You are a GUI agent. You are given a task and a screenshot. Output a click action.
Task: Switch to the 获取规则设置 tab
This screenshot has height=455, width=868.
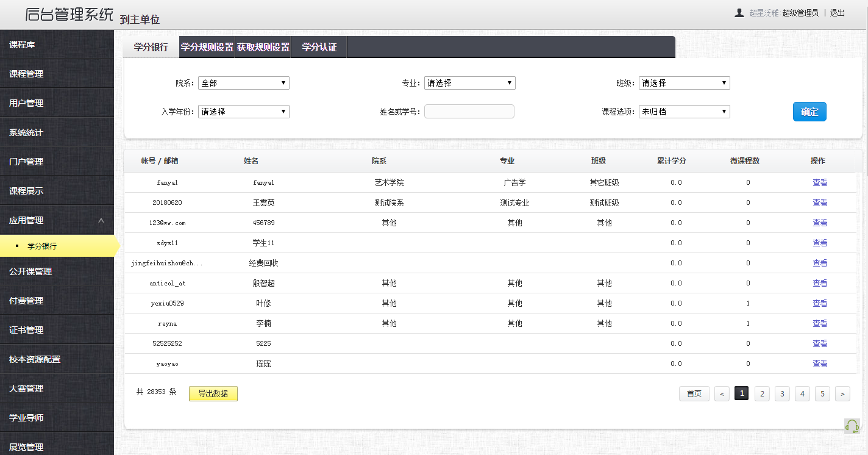[263, 47]
